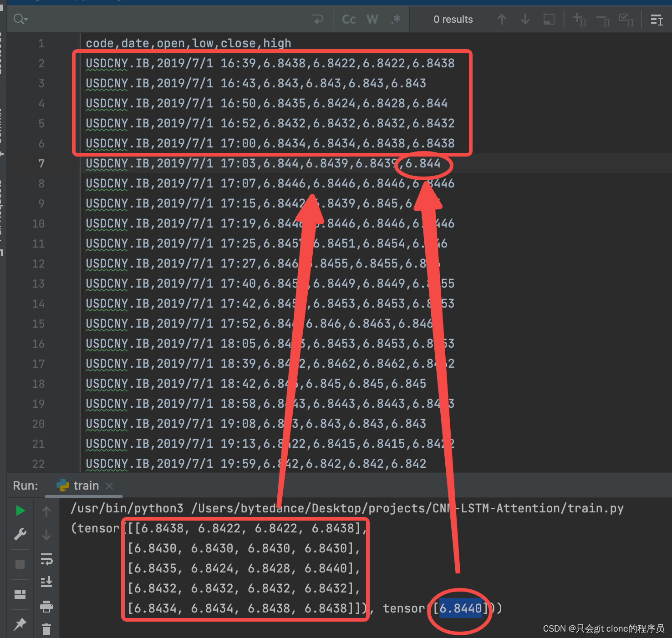The height and width of the screenshot is (638, 672).
Task: Toggle search in selection icon
Action: (x=549, y=19)
